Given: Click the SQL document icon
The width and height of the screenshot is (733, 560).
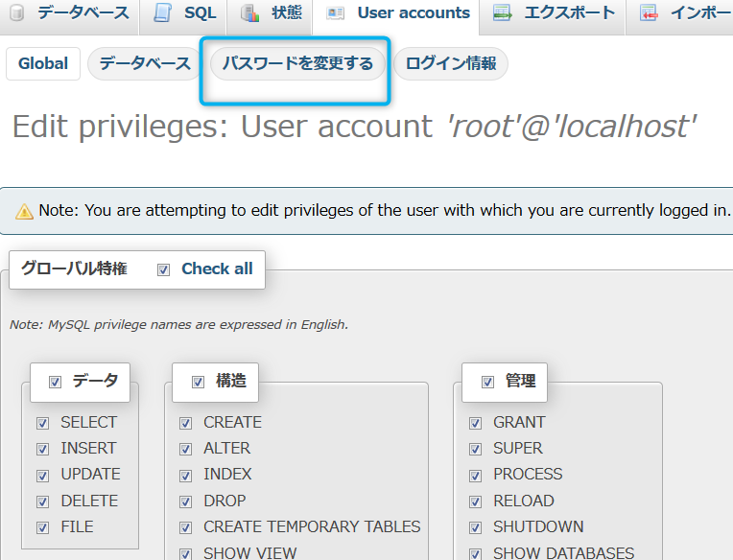Looking at the screenshot, I should click(x=162, y=12).
